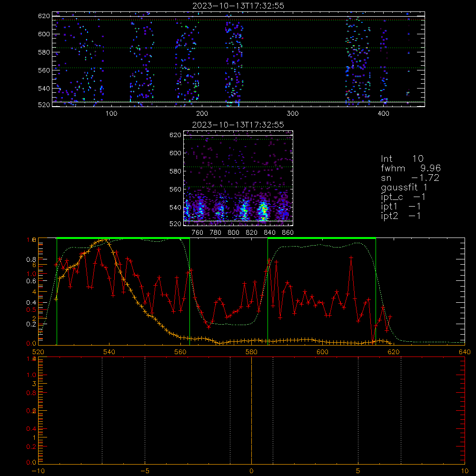Select the 'Int 10' readout
This screenshot has height=476, width=476.
click(x=402, y=159)
